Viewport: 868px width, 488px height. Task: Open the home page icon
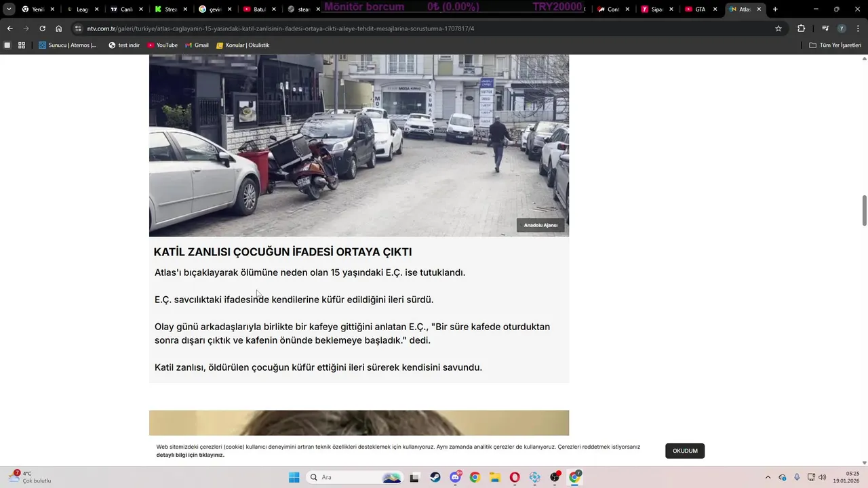(x=59, y=28)
